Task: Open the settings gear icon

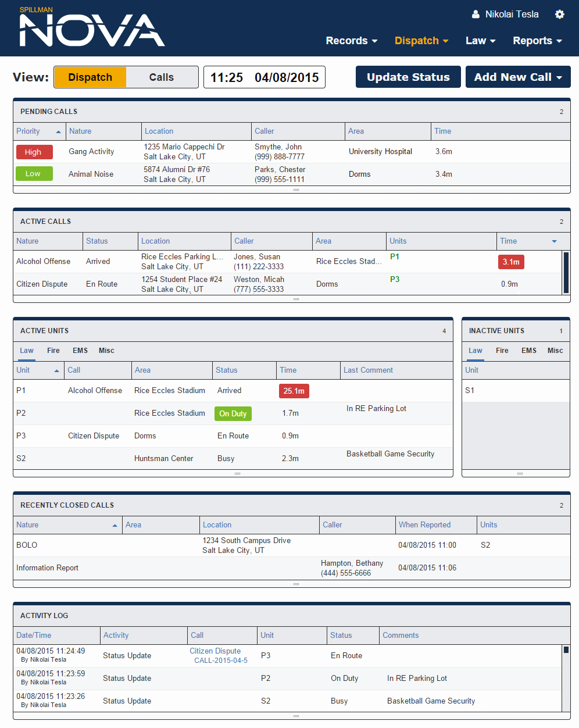Action: tap(560, 14)
